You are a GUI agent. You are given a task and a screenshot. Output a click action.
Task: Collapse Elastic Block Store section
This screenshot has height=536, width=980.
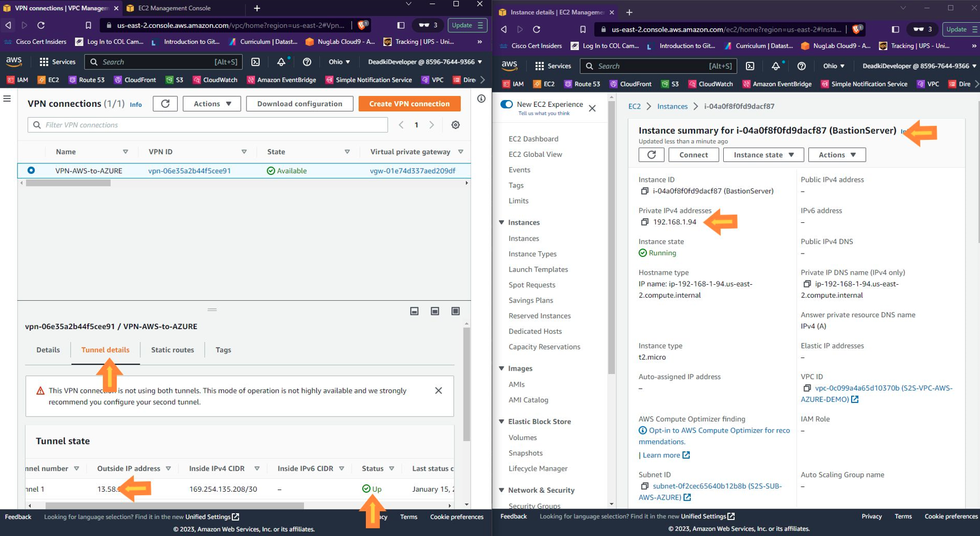coord(502,421)
